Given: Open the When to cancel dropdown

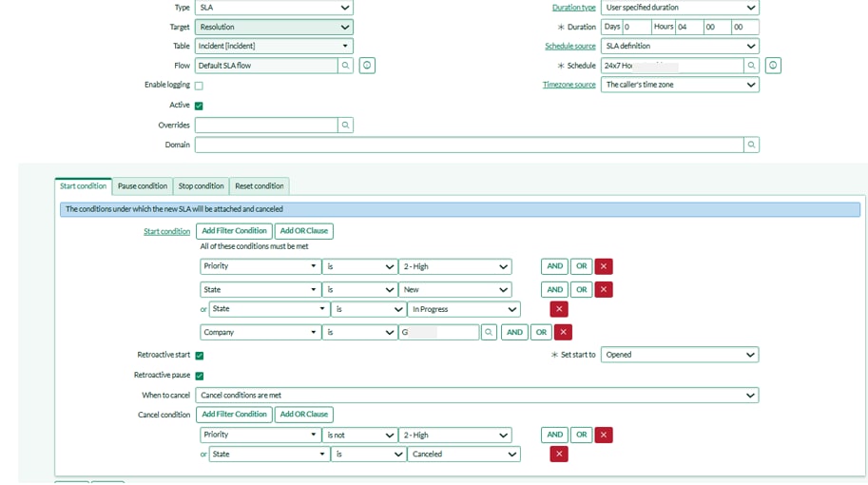Looking at the screenshot, I should 477,395.
